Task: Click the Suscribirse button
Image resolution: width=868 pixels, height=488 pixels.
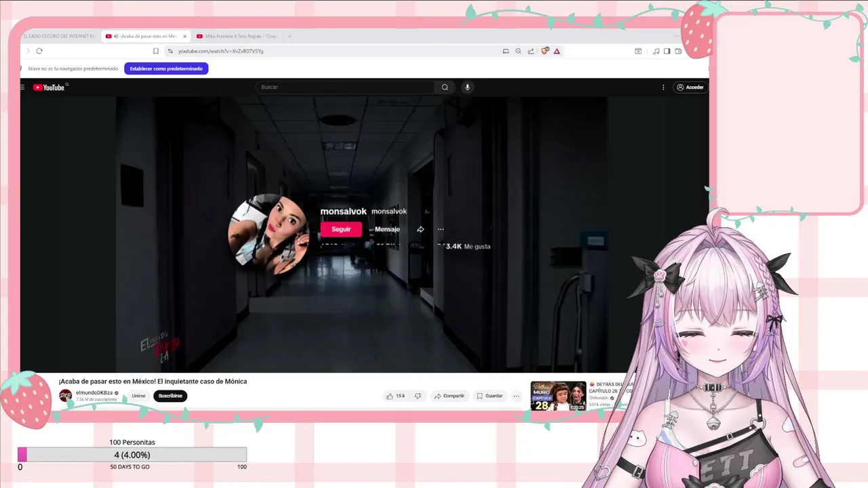Action: 170,396
